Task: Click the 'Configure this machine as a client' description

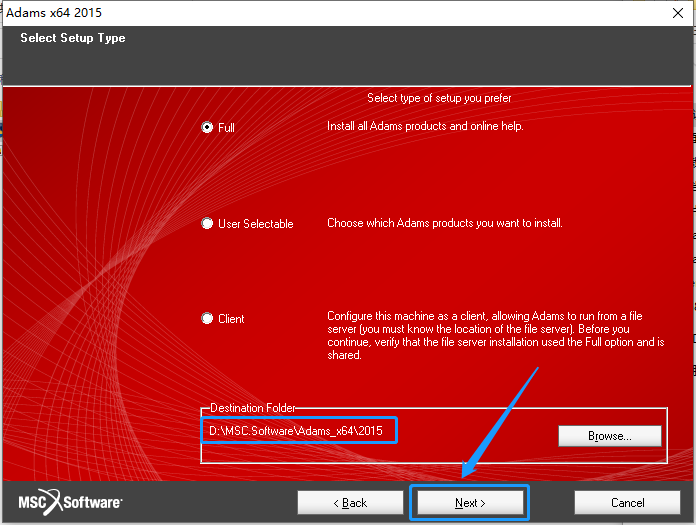Action: point(496,336)
